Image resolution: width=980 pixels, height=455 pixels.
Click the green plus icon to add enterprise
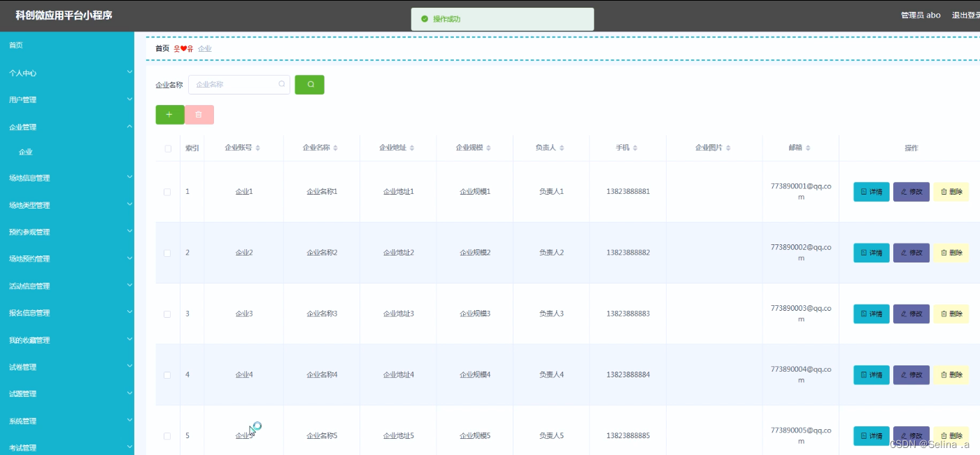tap(169, 114)
